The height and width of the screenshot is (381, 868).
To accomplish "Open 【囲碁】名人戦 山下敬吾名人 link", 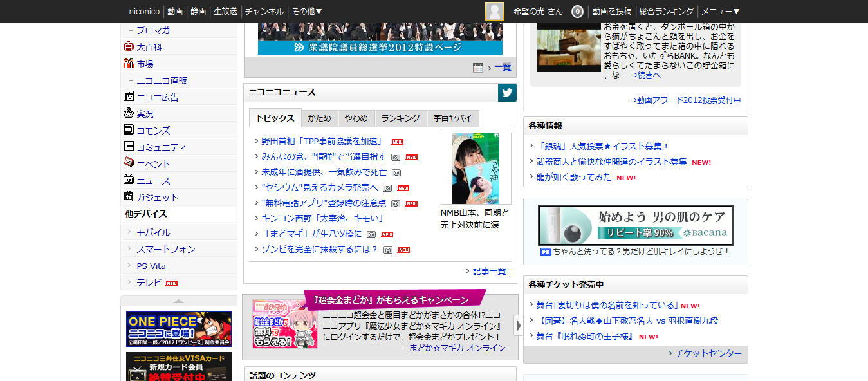I will pos(627,321).
